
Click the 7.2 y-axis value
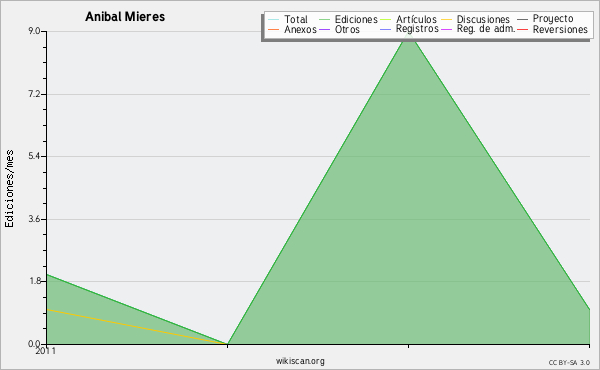click(x=35, y=94)
